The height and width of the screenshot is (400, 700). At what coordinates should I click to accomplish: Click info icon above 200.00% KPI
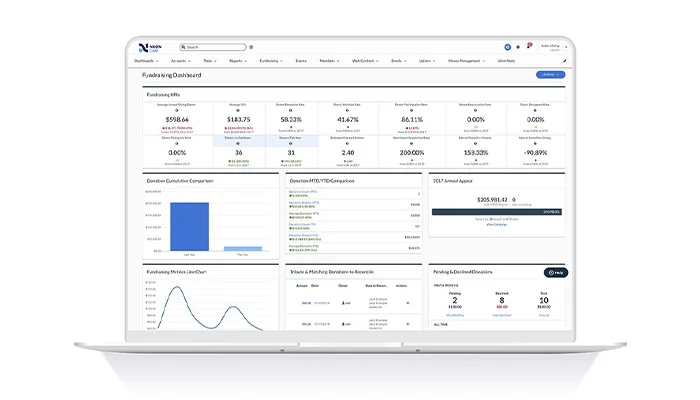coord(411,144)
